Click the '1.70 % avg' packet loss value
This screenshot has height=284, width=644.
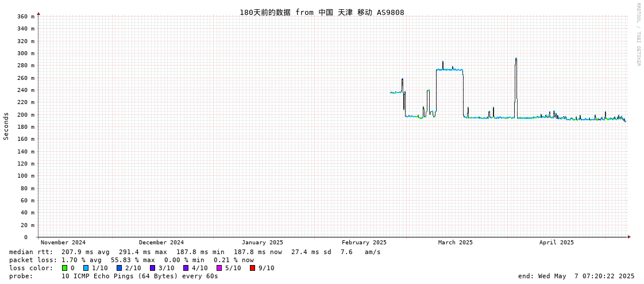(x=82, y=260)
